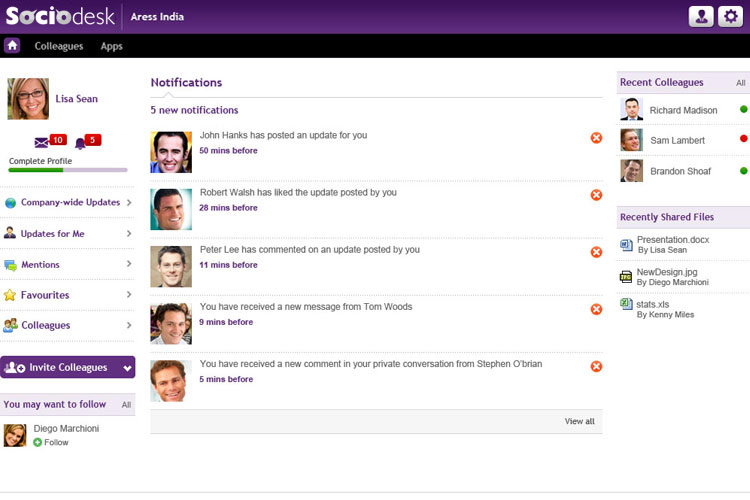
Task: Open Lisa Sean profile name link
Action: pos(77,99)
